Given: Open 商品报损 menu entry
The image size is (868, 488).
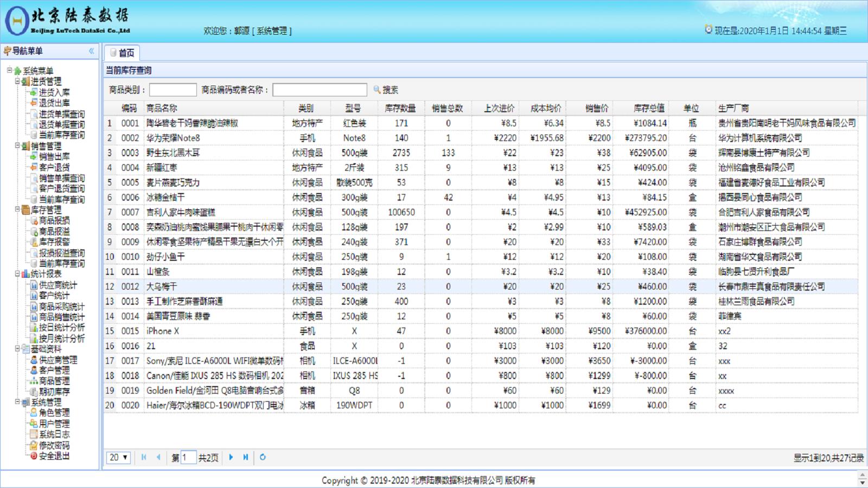Looking at the screenshot, I should coord(54,221).
